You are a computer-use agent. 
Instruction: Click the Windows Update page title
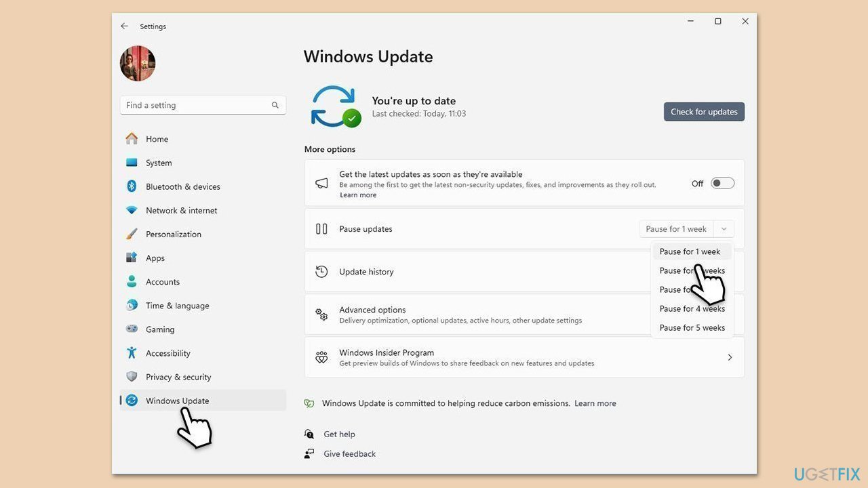[368, 56]
